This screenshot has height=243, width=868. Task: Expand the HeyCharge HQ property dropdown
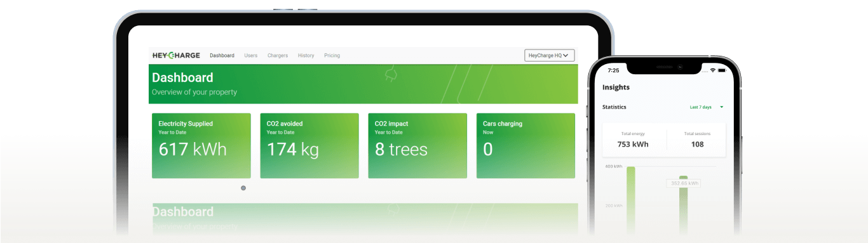pyautogui.click(x=550, y=55)
